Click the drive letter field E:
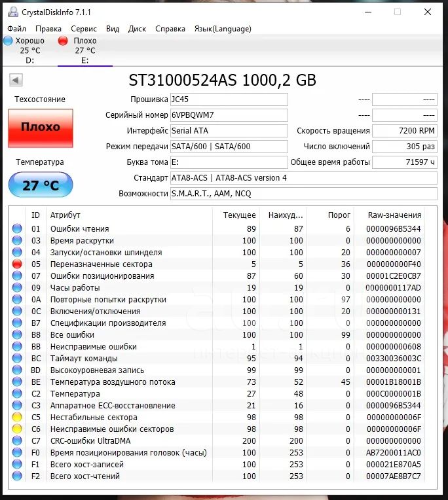Viewport: 448px width, 500px height. pos(229,162)
